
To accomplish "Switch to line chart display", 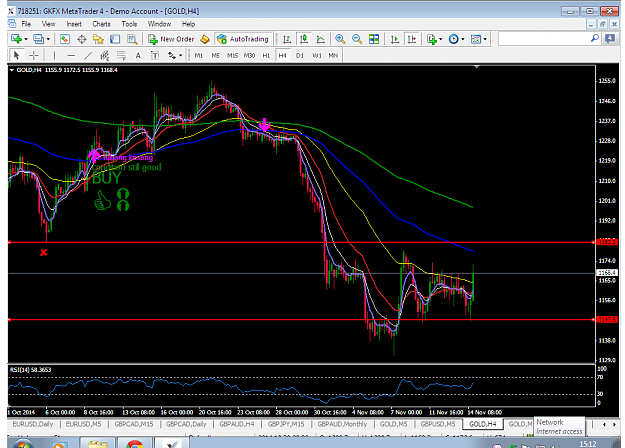I will tap(320, 39).
